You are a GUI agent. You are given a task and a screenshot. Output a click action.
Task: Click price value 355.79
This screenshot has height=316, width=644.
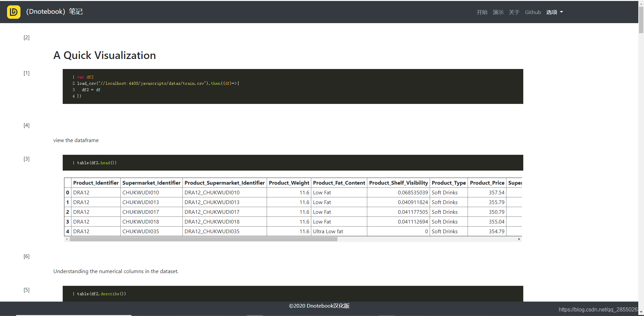tap(487, 202)
